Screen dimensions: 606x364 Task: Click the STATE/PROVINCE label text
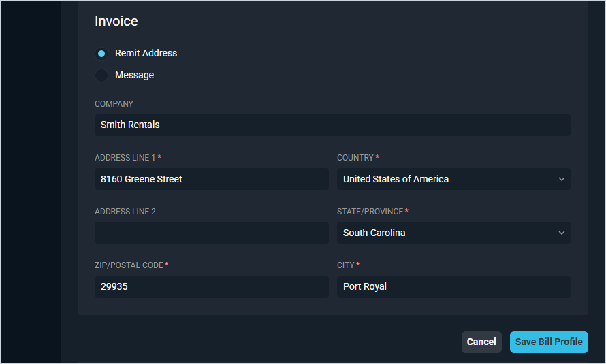tap(370, 212)
